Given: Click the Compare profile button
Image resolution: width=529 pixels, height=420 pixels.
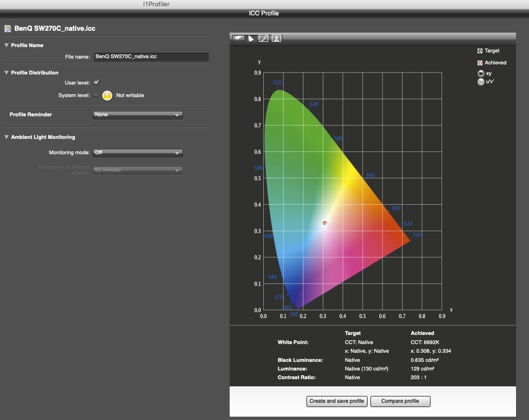Looking at the screenshot, I should (400, 401).
